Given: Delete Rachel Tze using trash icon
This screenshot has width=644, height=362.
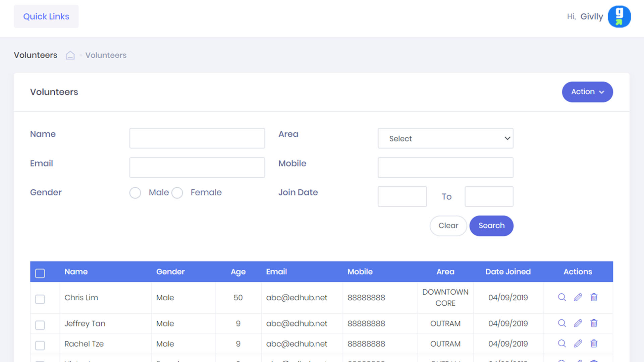Looking at the screenshot, I should (594, 344).
